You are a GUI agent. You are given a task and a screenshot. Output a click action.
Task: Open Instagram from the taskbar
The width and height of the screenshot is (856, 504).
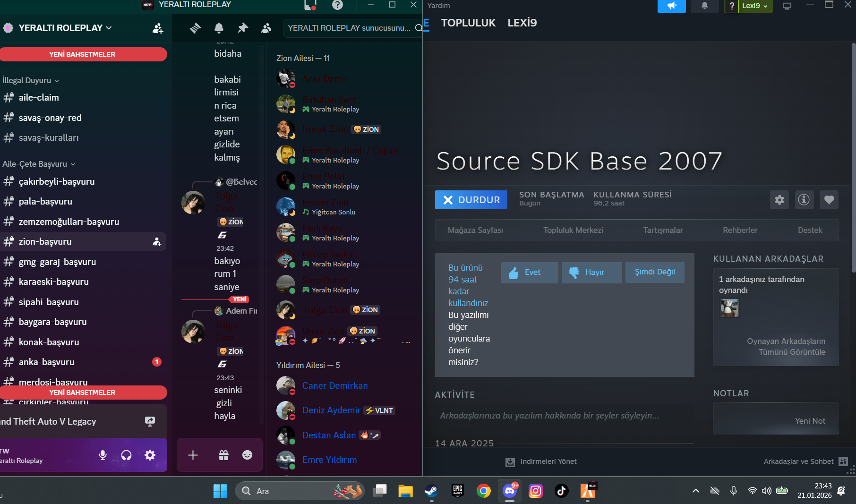tap(535, 491)
